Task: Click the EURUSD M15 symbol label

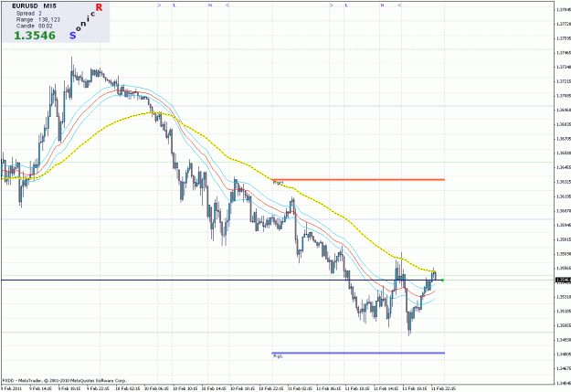Action: (x=34, y=6)
